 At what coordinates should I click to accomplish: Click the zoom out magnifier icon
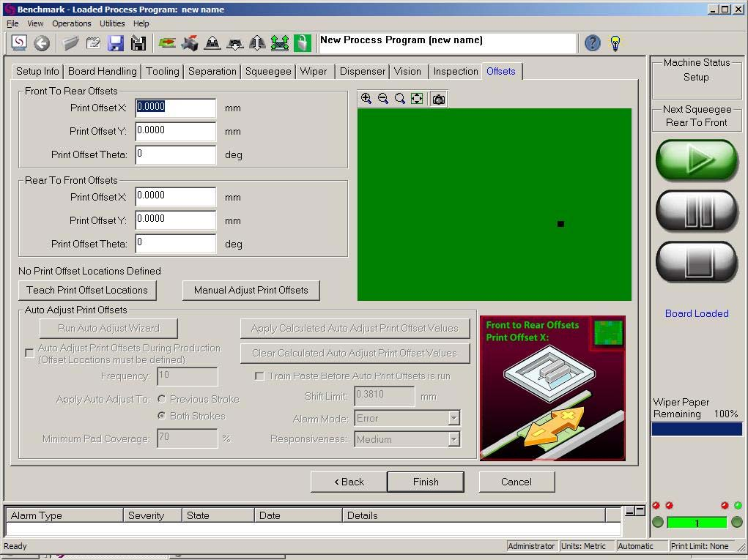pos(383,99)
